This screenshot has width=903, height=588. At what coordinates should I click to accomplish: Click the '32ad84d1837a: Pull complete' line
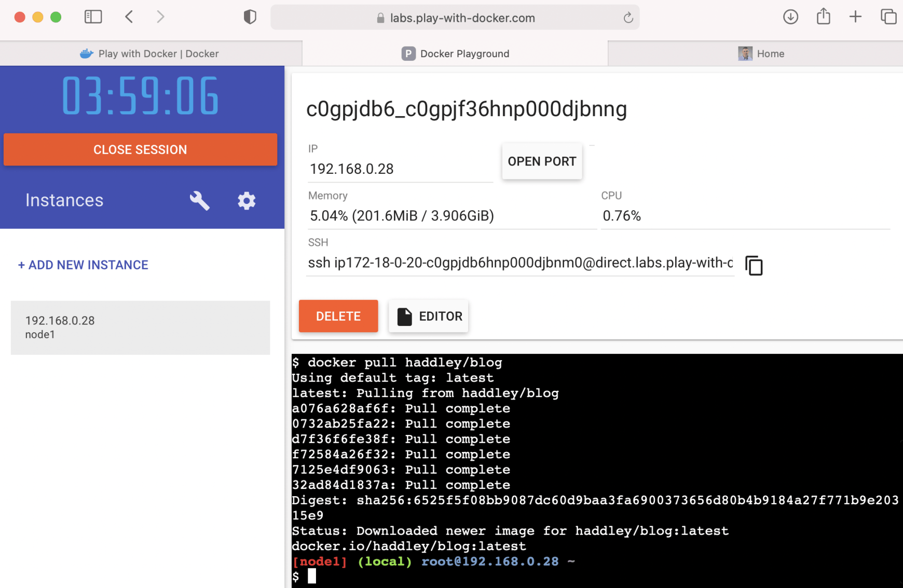tap(401, 485)
